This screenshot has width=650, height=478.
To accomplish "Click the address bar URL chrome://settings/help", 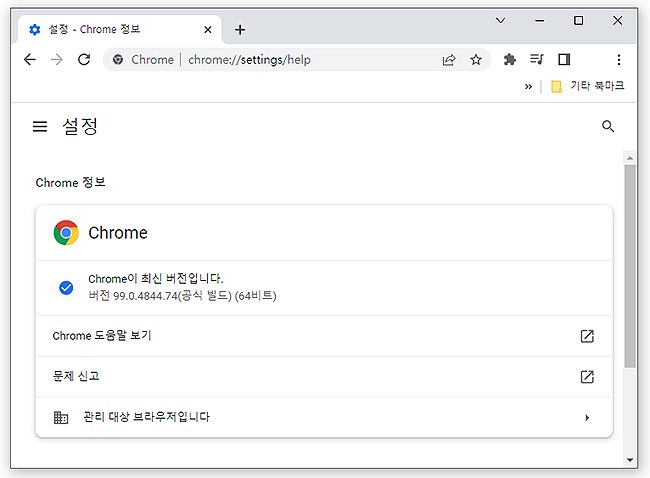I will point(250,60).
